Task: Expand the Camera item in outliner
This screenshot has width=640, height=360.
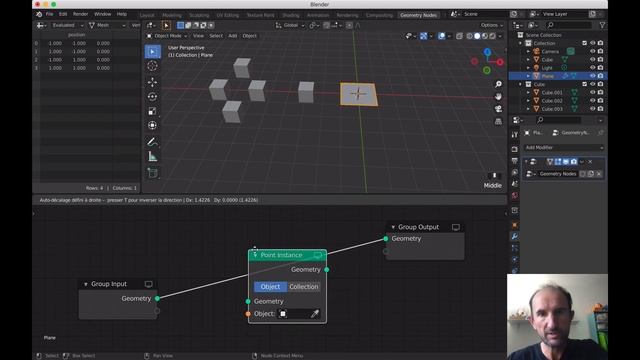Action: click(529, 51)
